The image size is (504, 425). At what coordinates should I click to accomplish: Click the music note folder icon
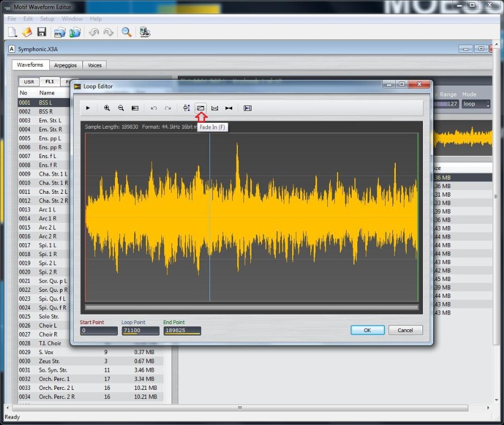coord(75,32)
